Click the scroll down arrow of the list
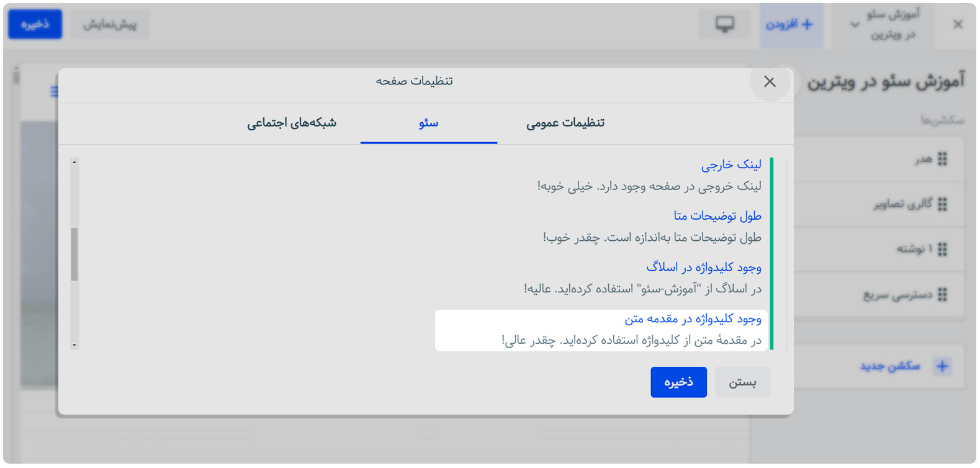 pyautogui.click(x=74, y=345)
